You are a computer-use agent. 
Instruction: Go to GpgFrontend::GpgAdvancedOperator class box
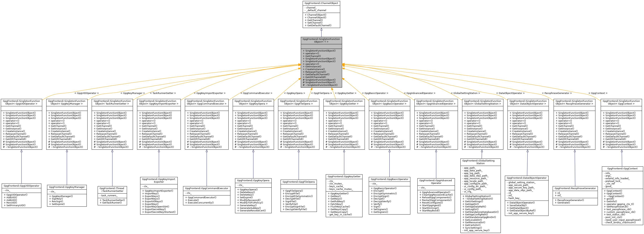tap(436, 196)
